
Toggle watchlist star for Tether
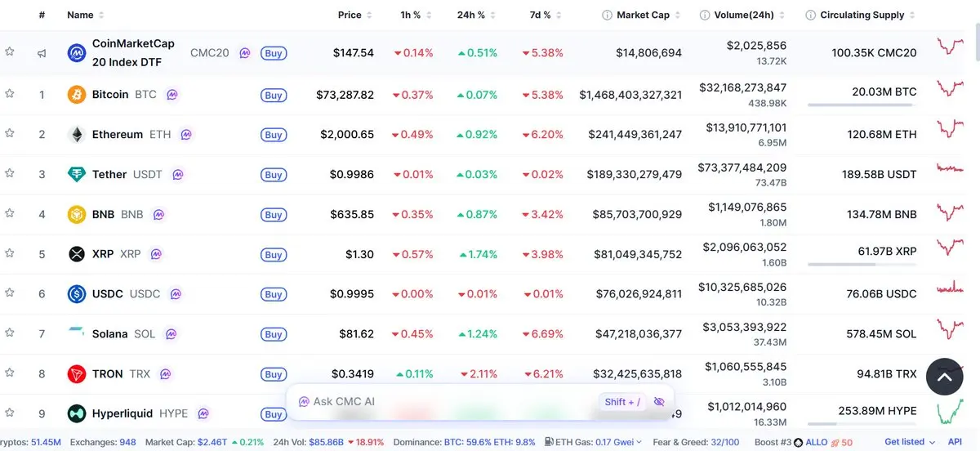[x=10, y=172]
